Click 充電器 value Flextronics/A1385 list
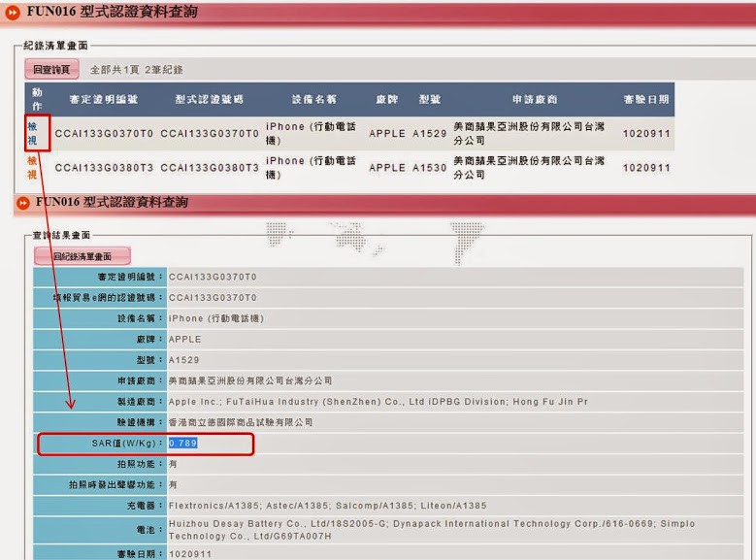This screenshot has height=560, width=756. pos(327,506)
